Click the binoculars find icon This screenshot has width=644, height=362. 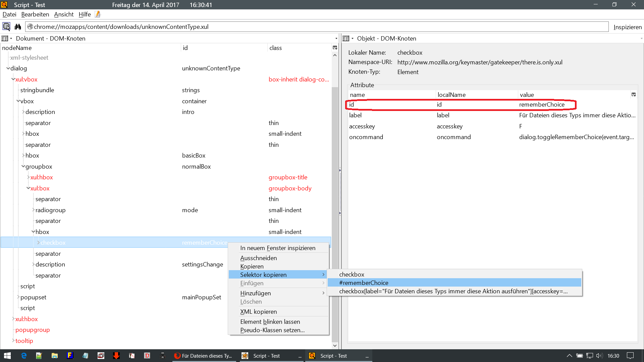[x=18, y=26]
